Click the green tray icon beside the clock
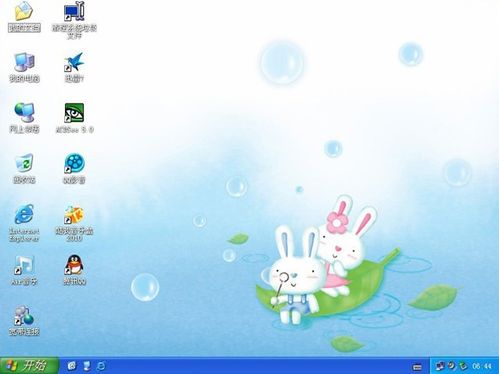 (x=463, y=366)
